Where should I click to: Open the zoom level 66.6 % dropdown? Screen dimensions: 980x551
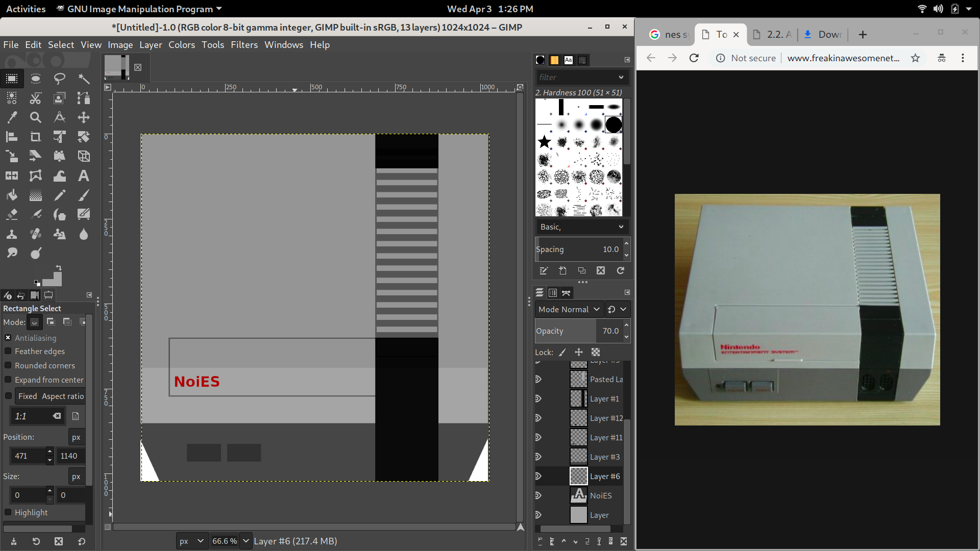[x=246, y=541]
